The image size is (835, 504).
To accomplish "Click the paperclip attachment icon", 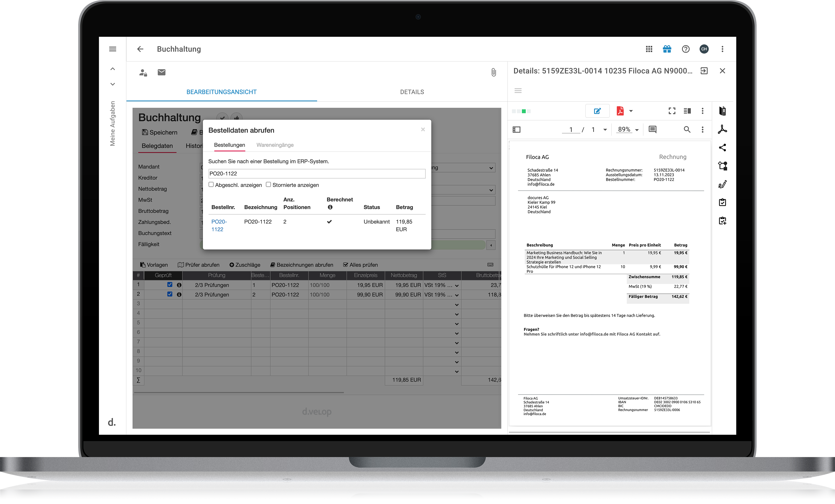I will (x=493, y=72).
